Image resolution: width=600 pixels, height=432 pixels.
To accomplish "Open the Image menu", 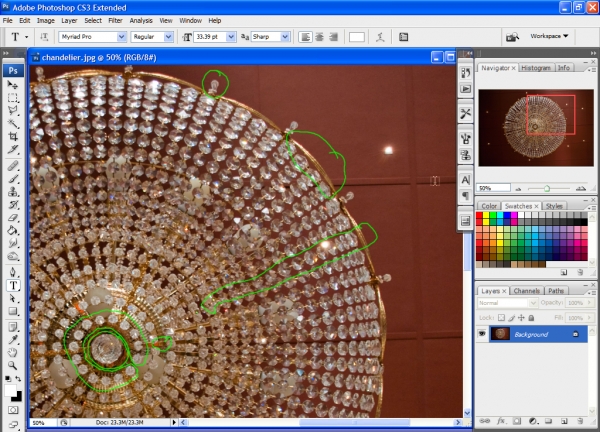I will tap(46, 21).
